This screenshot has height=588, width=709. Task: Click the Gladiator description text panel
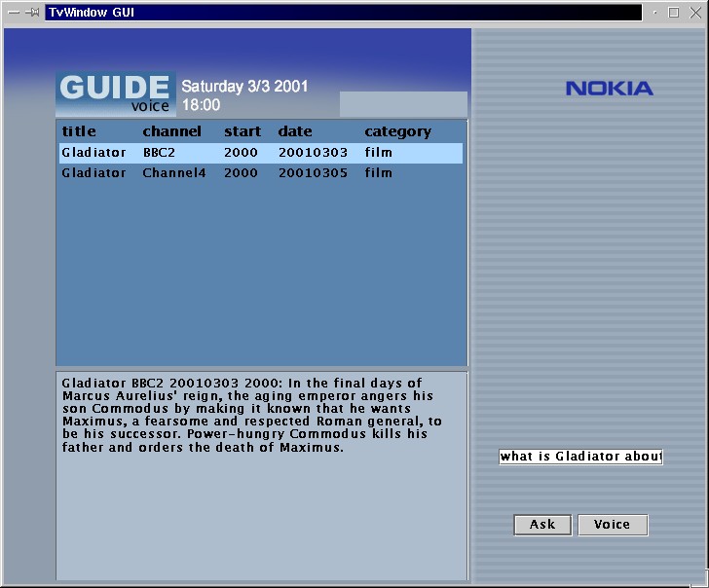pos(261,475)
